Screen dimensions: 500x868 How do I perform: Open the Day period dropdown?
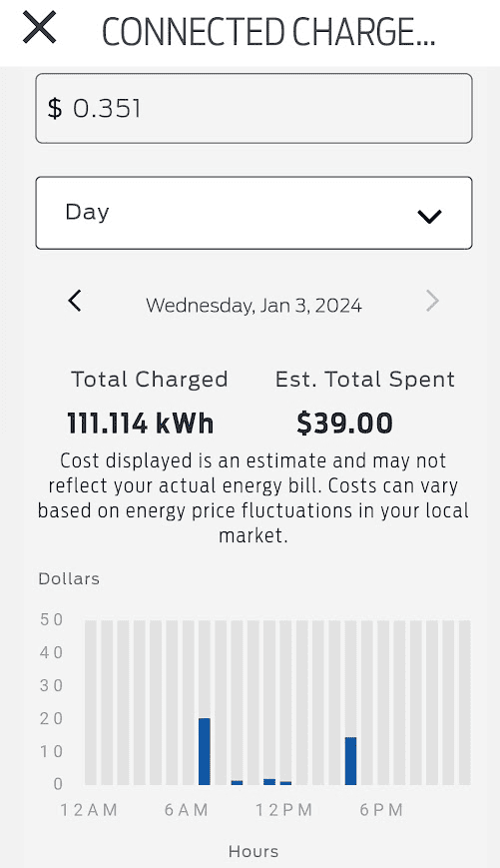tap(253, 213)
